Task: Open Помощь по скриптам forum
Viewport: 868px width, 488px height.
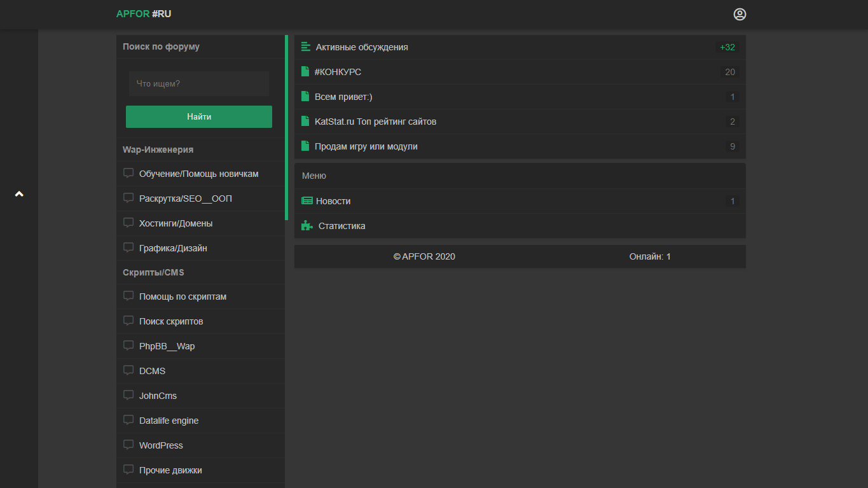Action: (x=200, y=296)
